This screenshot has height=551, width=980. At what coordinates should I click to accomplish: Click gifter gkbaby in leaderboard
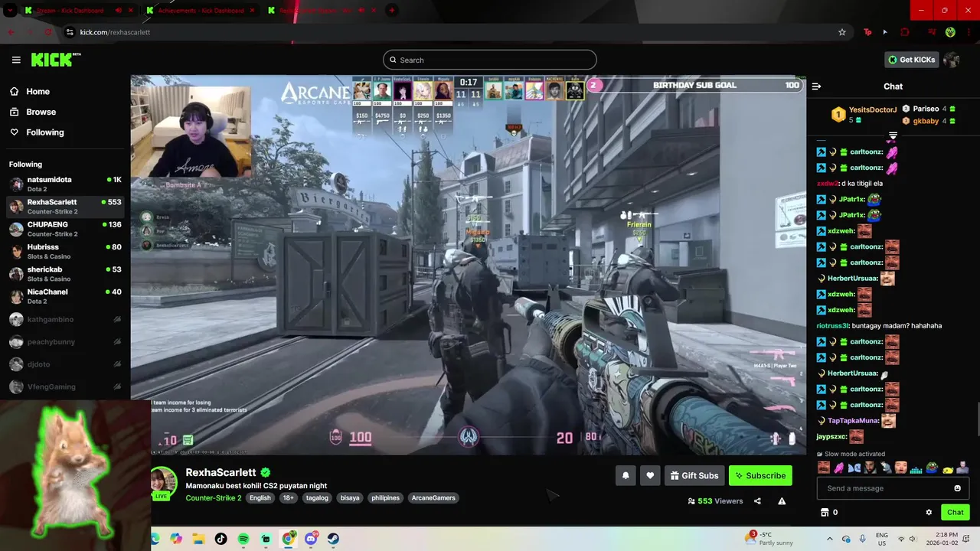coord(926,121)
